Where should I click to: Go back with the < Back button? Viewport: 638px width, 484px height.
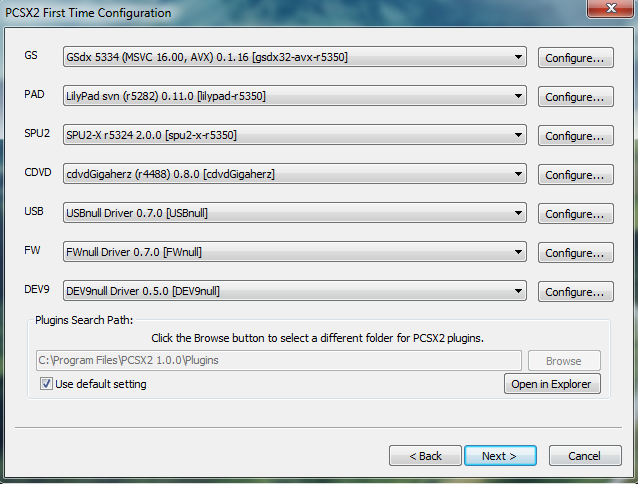coord(425,456)
